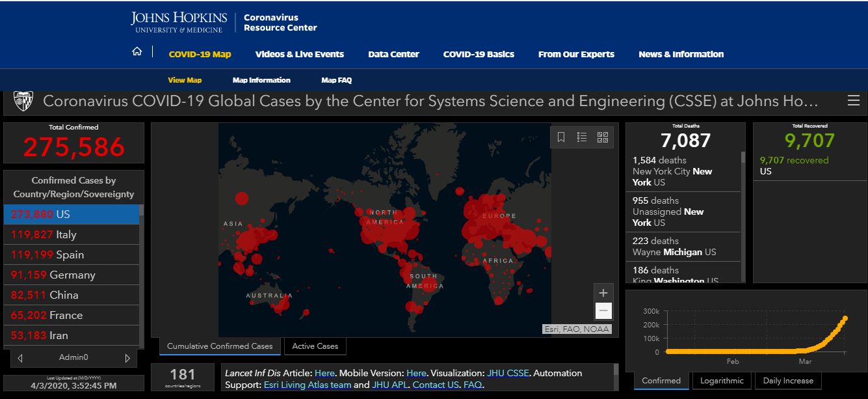Screen dimensions: 868x399
Task: Click the Mobile Version Here link
Action: coord(416,373)
